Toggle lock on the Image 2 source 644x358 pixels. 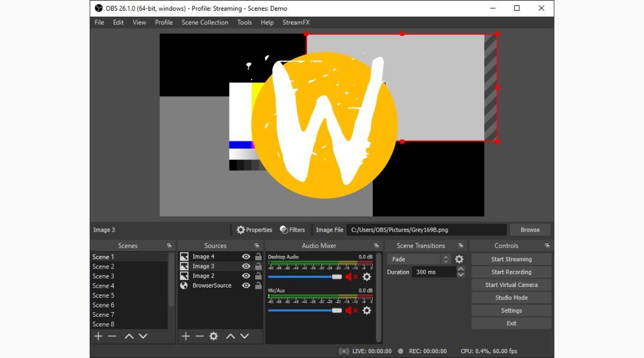coord(258,276)
